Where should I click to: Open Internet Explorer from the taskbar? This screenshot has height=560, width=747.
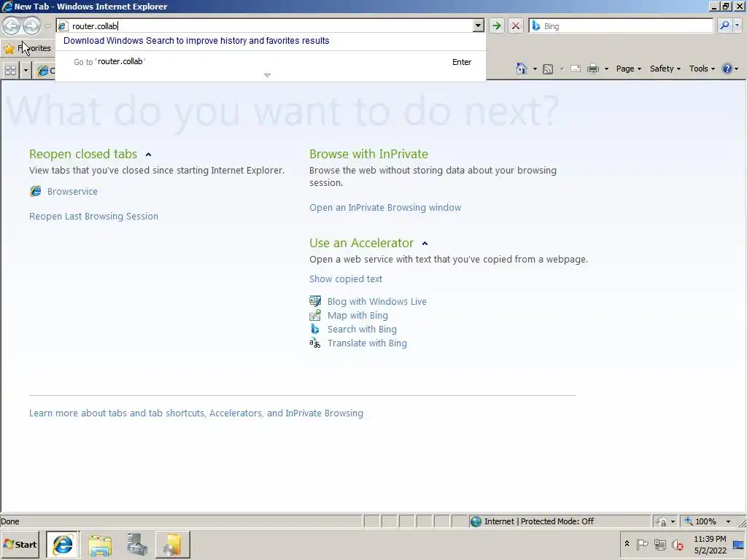63,544
